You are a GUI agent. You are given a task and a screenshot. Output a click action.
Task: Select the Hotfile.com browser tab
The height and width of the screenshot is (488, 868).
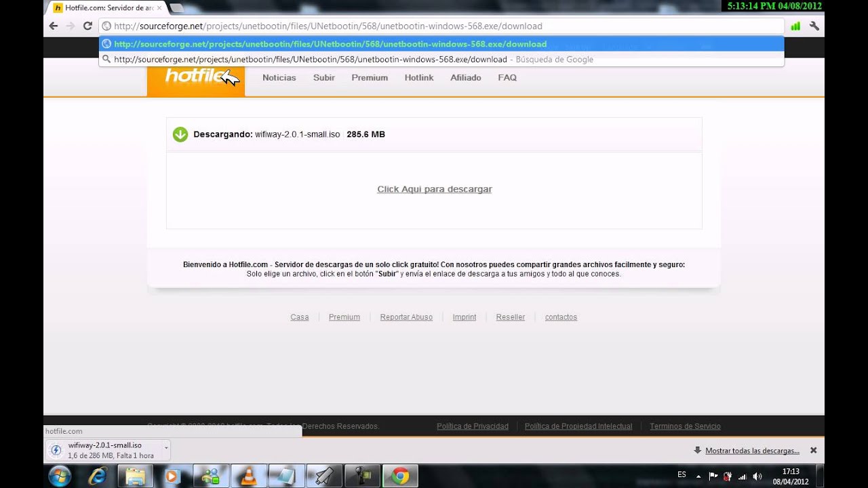[105, 8]
